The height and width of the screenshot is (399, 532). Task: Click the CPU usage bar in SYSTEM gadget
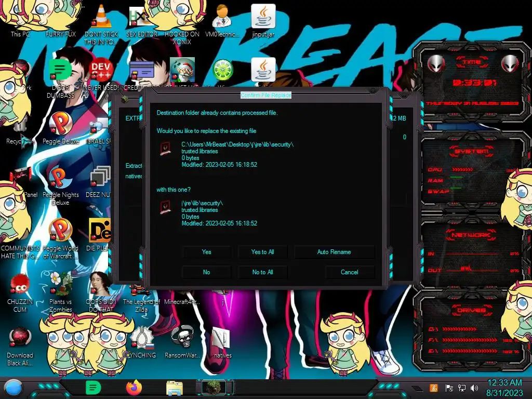coord(462,169)
